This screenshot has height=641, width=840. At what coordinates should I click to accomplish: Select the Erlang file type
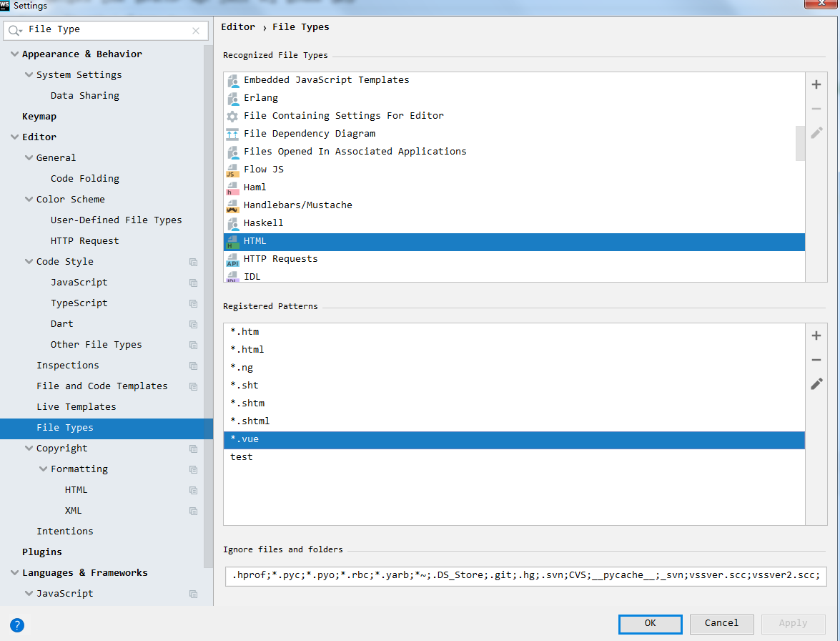coord(514,98)
